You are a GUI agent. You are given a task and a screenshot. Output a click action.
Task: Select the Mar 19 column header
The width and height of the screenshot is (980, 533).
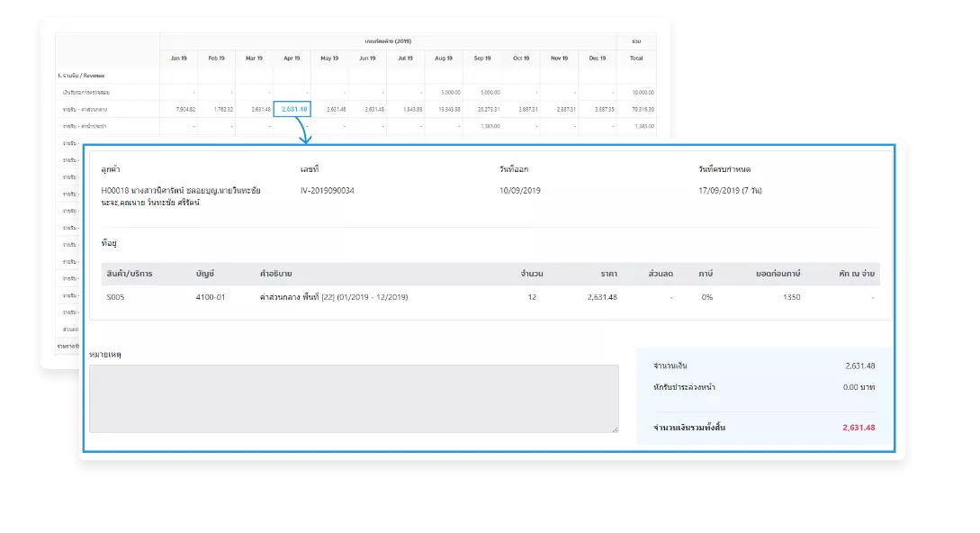tap(254, 59)
